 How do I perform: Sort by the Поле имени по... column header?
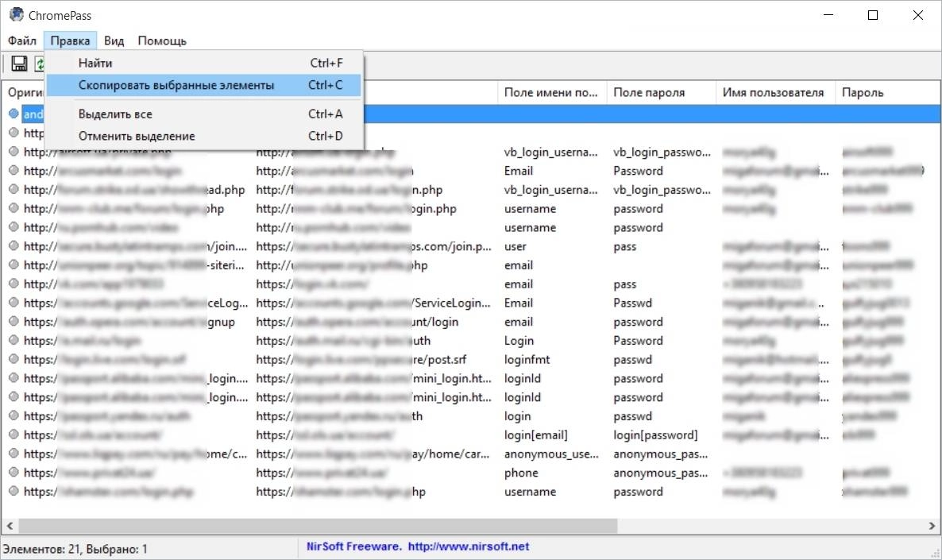[x=552, y=92]
